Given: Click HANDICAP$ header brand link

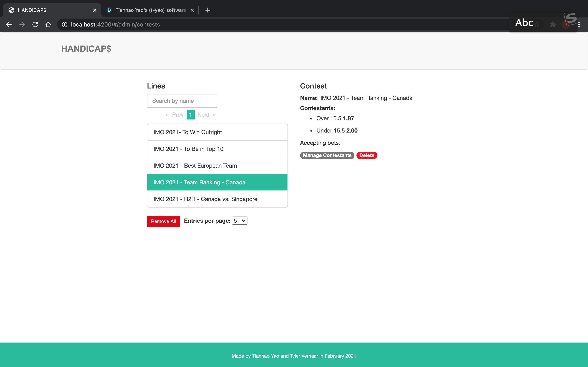Looking at the screenshot, I should click(86, 49).
